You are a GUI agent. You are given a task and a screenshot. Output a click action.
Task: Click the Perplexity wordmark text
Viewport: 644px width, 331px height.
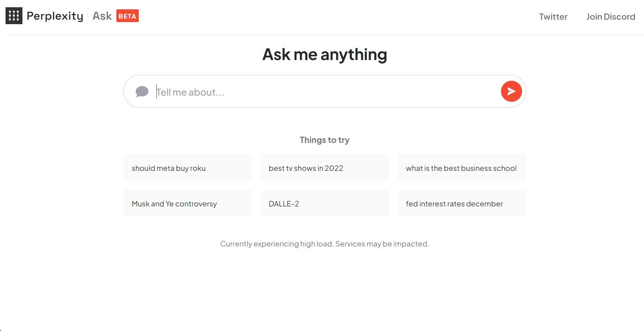(x=55, y=16)
